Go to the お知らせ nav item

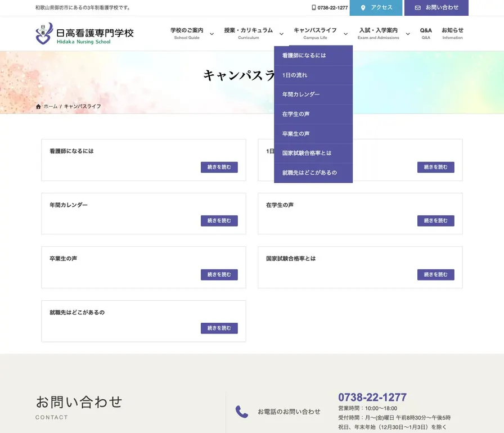tap(452, 33)
